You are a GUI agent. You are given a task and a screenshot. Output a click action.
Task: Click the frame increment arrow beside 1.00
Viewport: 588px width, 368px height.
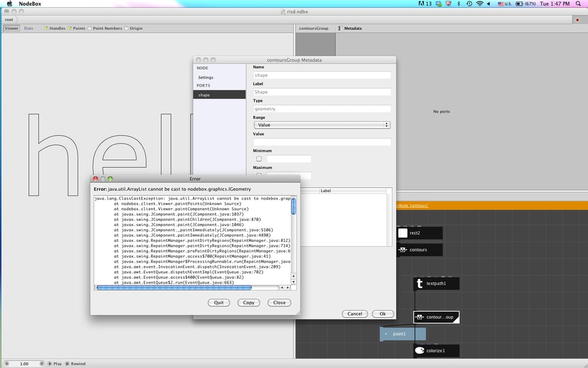[41, 363]
